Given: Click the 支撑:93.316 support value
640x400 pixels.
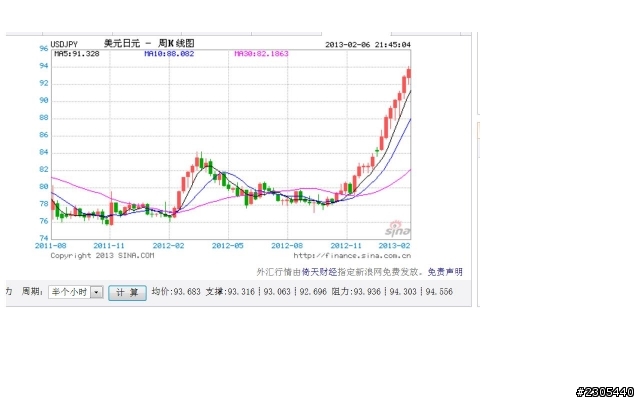Looking at the screenshot, I should 230,292.
